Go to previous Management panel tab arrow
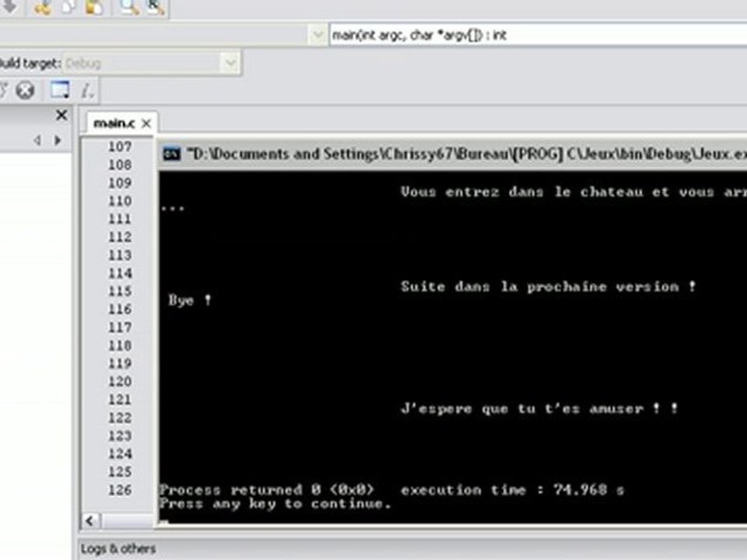The image size is (747, 560). coord(37,140)
